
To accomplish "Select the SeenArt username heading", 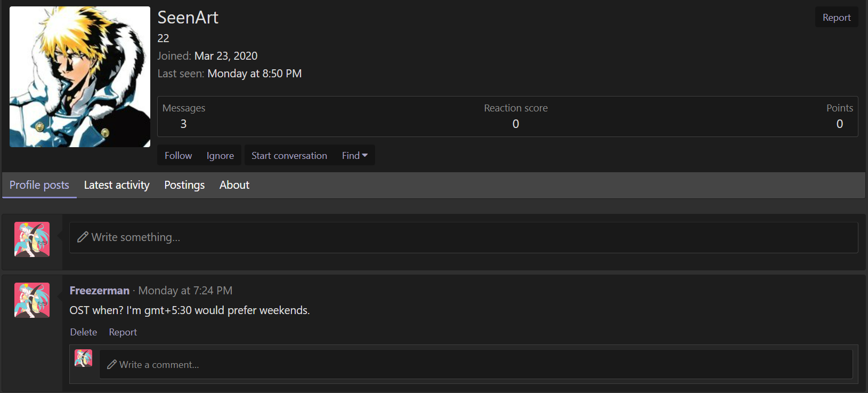I will coord(188,18).
